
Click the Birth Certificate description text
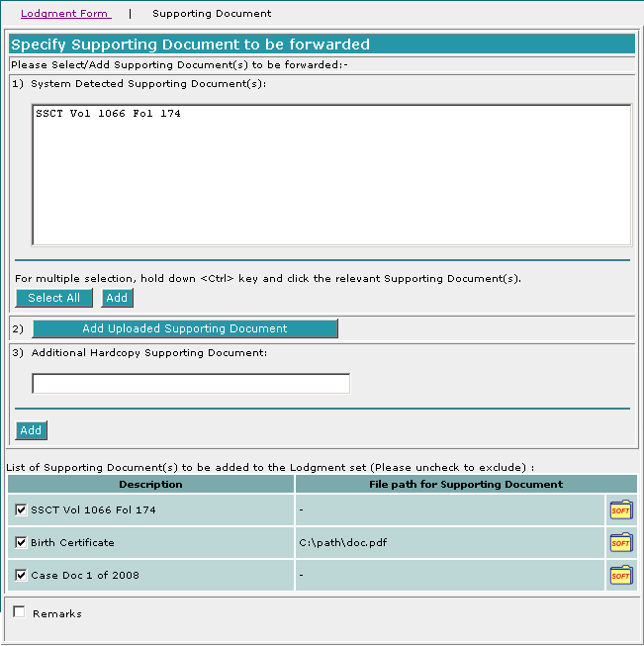pos(72,543)
